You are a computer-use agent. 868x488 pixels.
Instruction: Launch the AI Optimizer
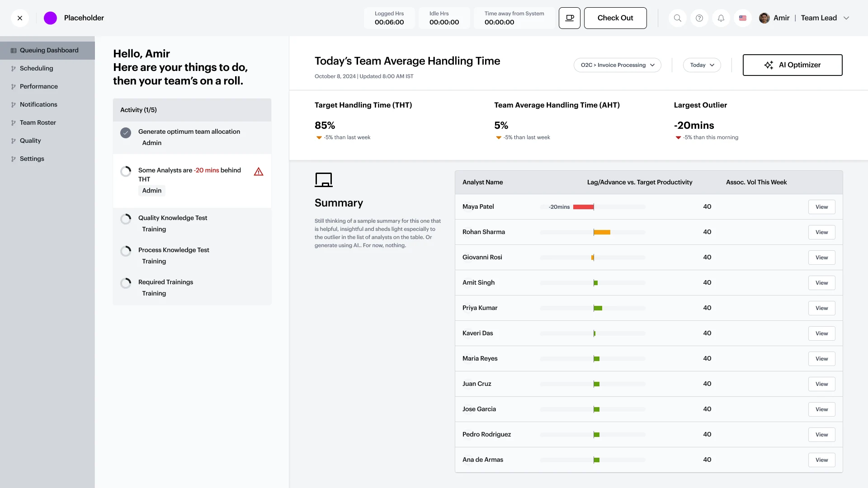pyautogui.click(x=793, y=65)
